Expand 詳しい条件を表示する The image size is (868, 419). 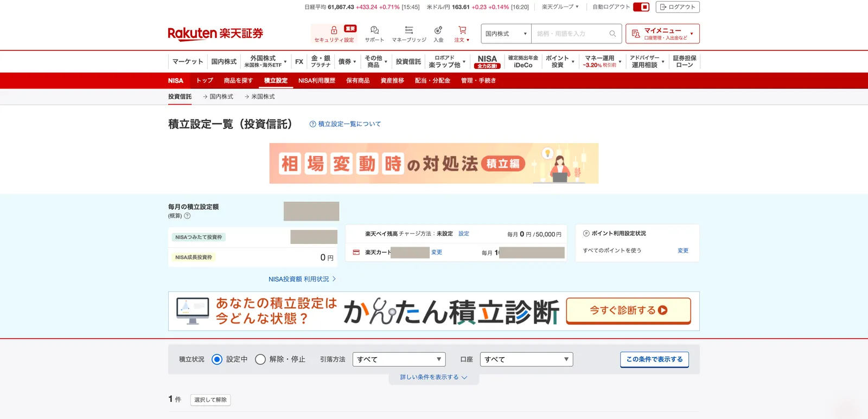[433, 377]
